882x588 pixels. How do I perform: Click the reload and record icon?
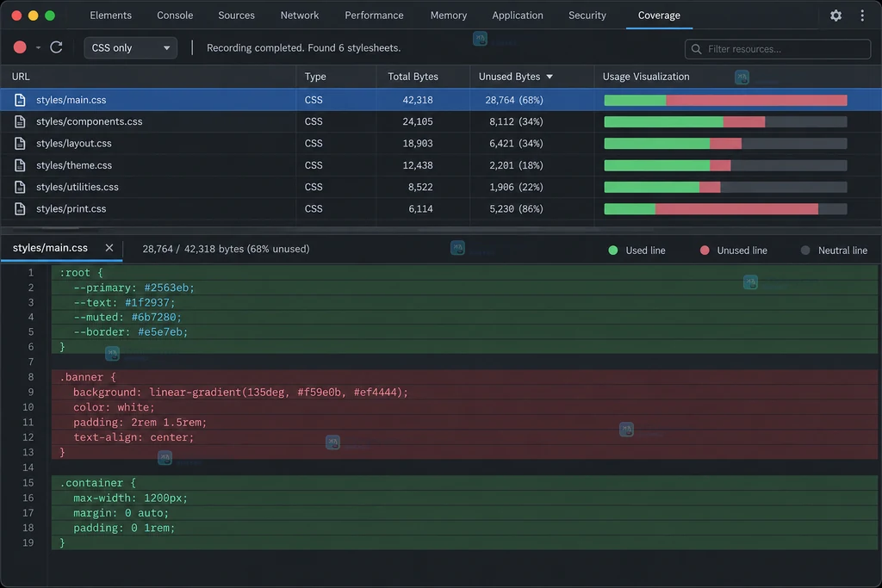[56, 47]
